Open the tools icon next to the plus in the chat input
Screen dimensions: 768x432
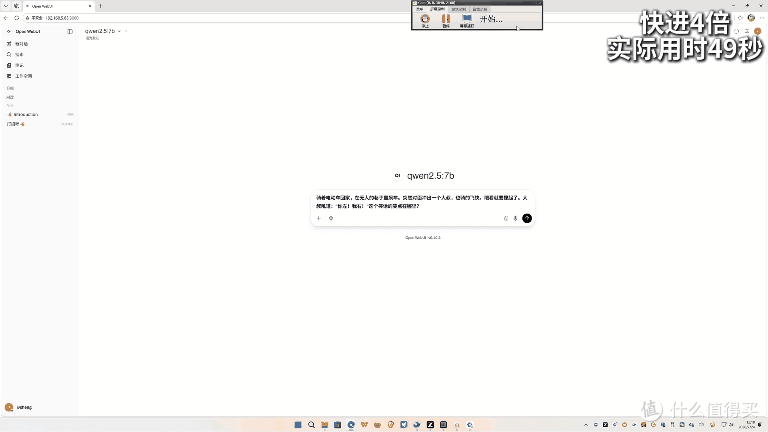(x=331, y=218)
